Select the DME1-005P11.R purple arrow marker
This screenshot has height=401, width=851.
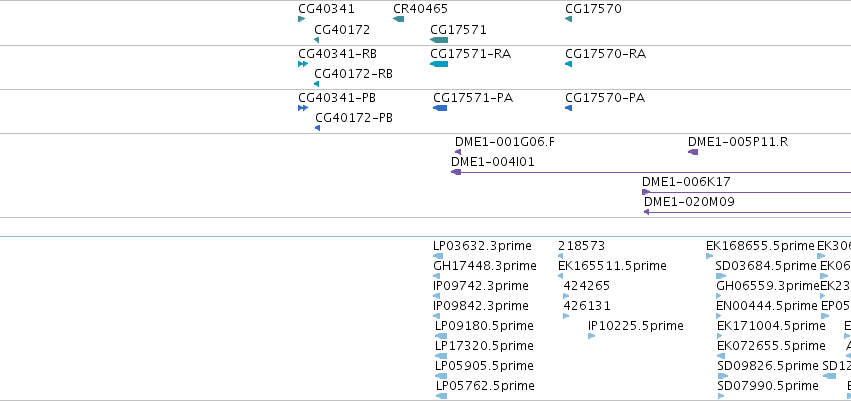(x=693, y=152)
